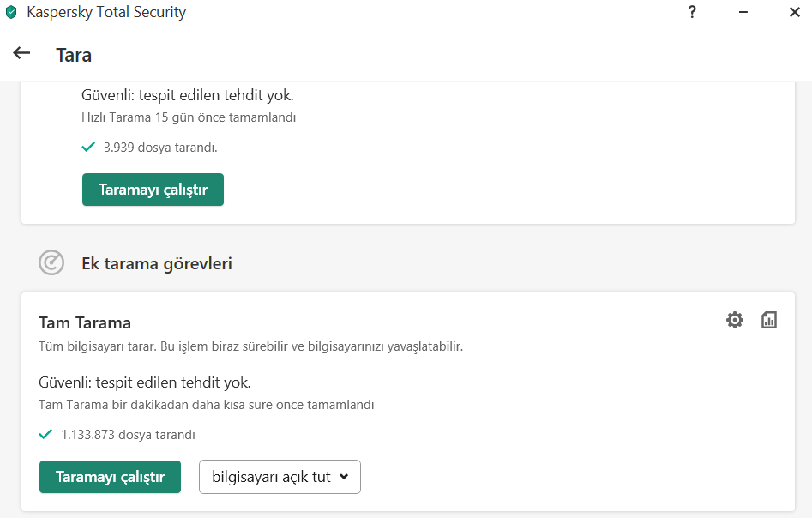Minimize the Kaspersky window
Viewport: 812px width, 518px height.
[743, 12]
